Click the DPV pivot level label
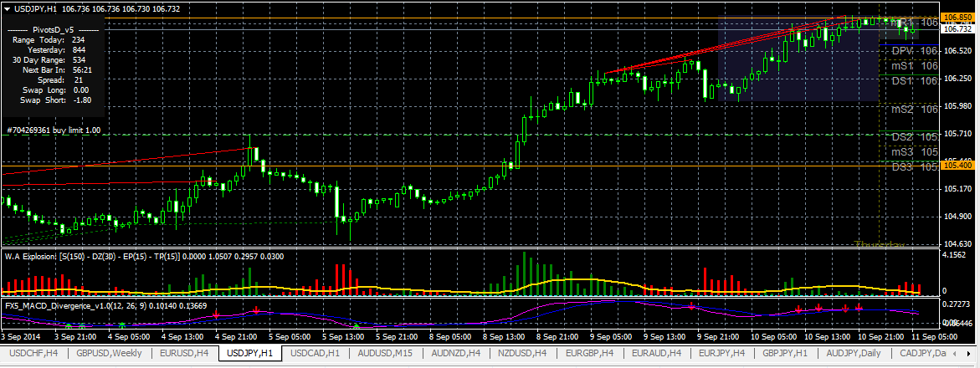 click(903, 51)
